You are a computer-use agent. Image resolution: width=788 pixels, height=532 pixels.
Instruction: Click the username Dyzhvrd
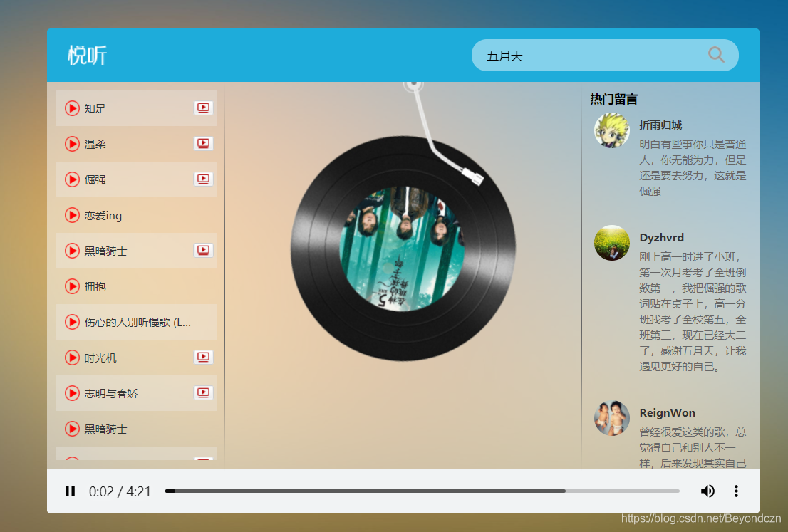coord(661,238)
